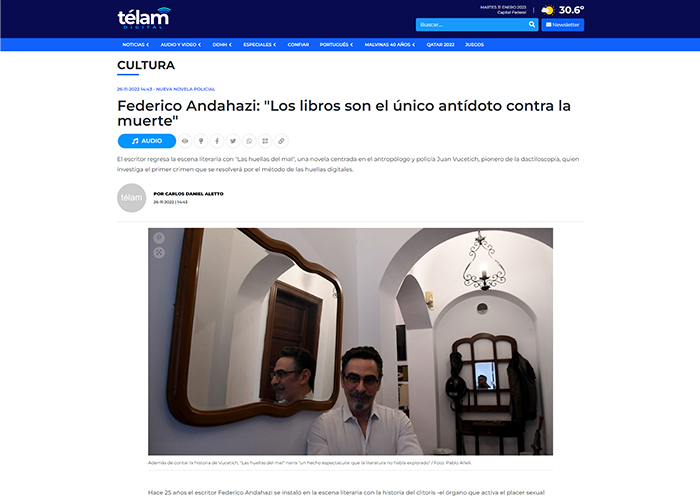Viewport: 700px width, 500px height.
Task: Subscribe through the Newsletter button
Action: [562, 25]
